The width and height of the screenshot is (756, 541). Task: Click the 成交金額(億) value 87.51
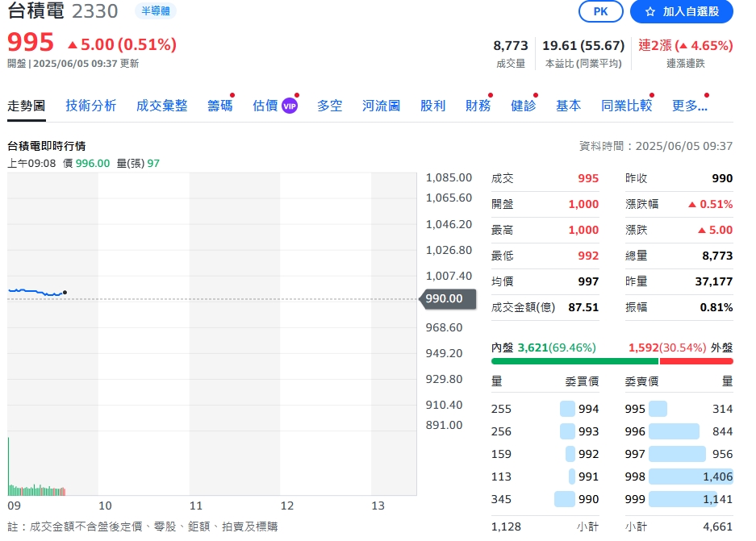pos(583,307)
